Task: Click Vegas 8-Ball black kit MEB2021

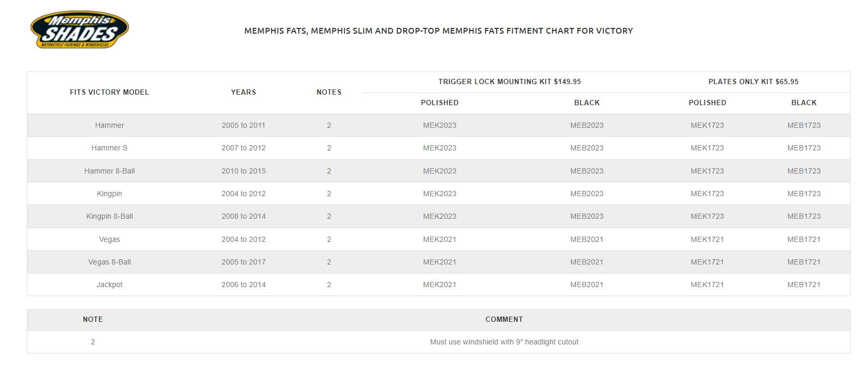Action: (x=587, y=262)
